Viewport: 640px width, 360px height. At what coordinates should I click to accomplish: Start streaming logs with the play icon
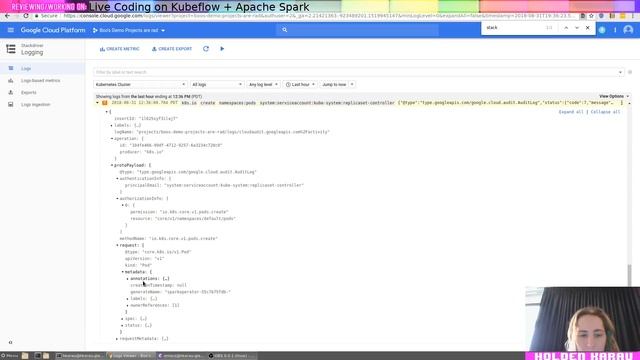(x=222, y=49)
